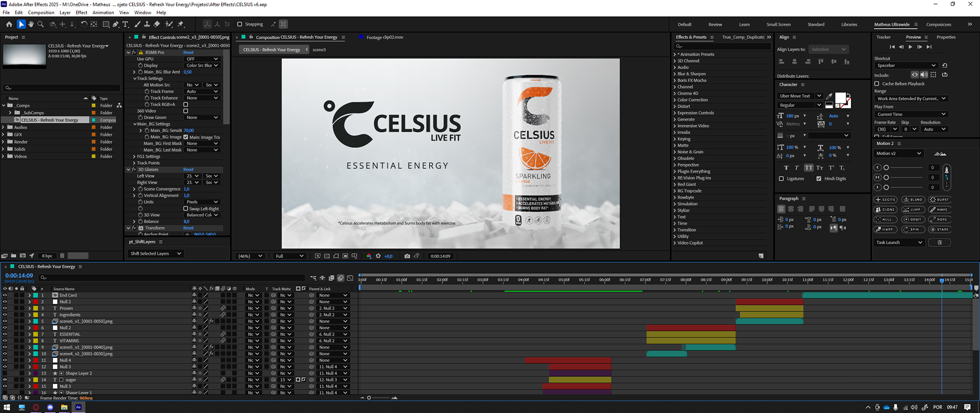Create a new folder in Project panel
Image resolution: width=980 pixels, height=413 pixels.
(14, 255)
